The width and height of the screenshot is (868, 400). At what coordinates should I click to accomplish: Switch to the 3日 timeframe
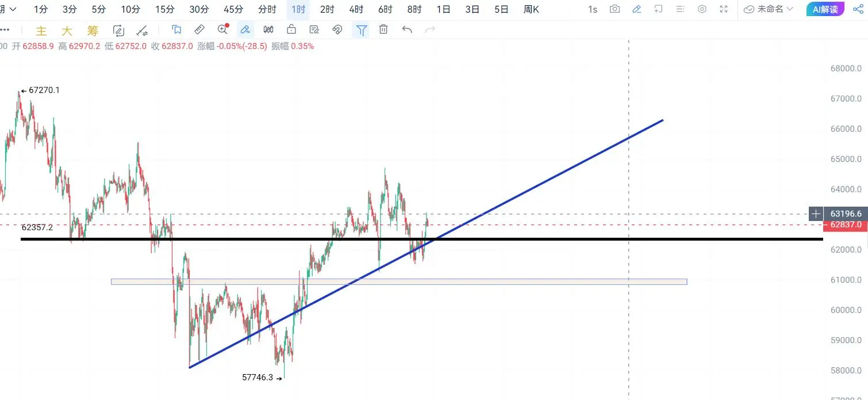473,9
